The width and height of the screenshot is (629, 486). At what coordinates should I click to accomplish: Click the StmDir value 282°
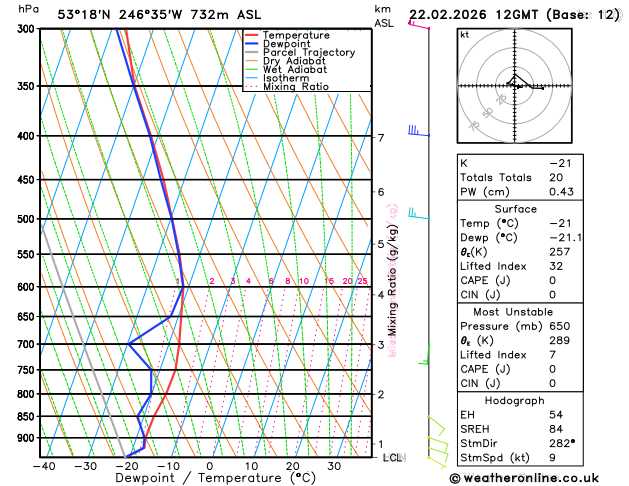[562, 443]
